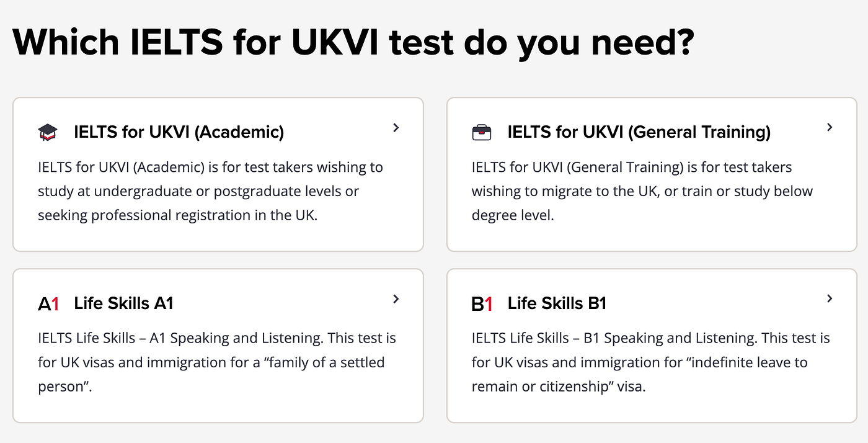Click 'seeking professional registration in the UK' text

point(177,215)
